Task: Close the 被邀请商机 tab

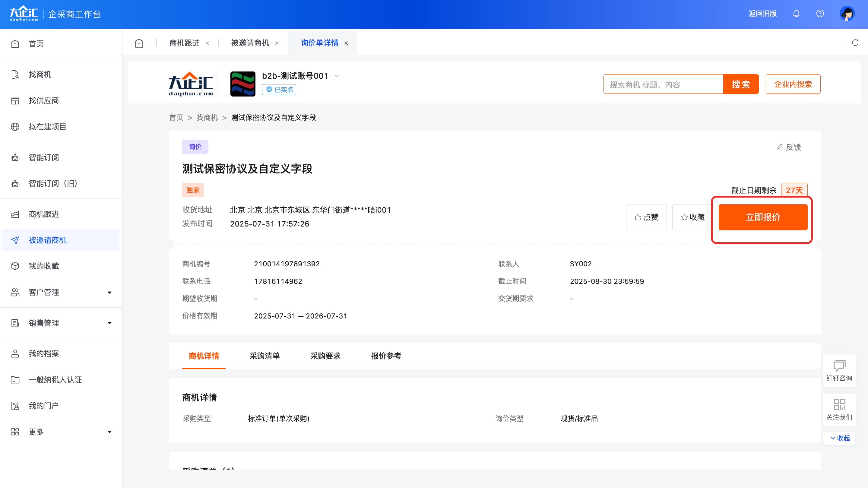Action: 277,43
